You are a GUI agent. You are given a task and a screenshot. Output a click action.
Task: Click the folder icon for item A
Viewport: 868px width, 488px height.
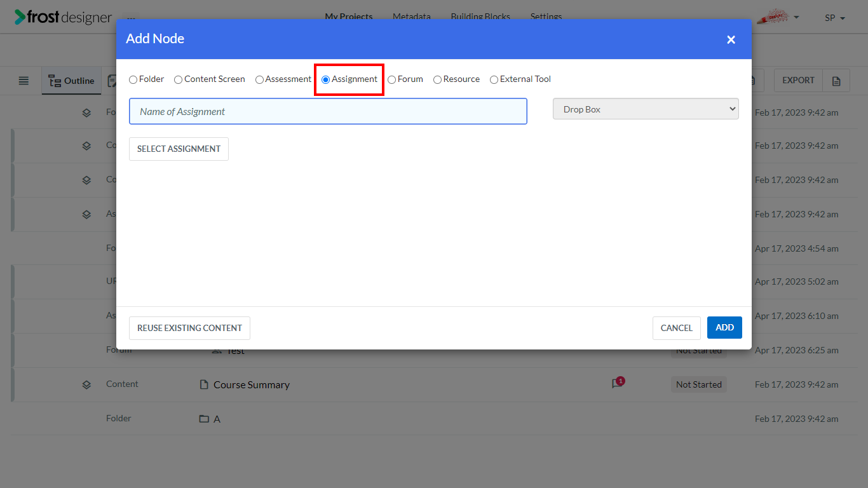[x=204, y=419]
